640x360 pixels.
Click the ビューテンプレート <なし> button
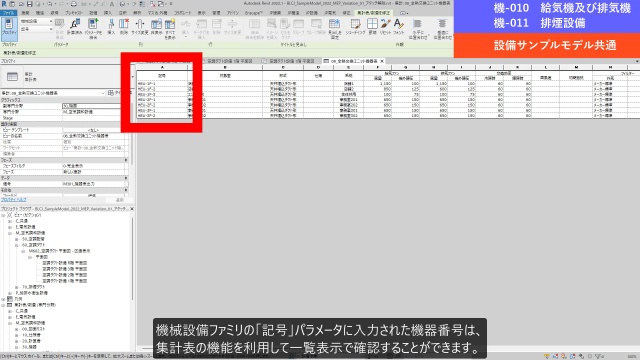click(x=93, y=130)
